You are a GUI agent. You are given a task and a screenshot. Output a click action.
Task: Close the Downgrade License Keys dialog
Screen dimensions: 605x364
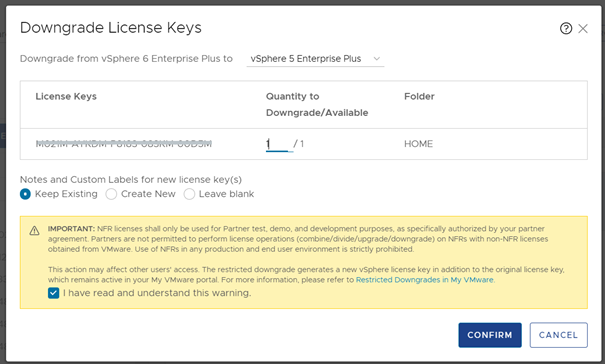pyautogui.click(x=583, y=29)
